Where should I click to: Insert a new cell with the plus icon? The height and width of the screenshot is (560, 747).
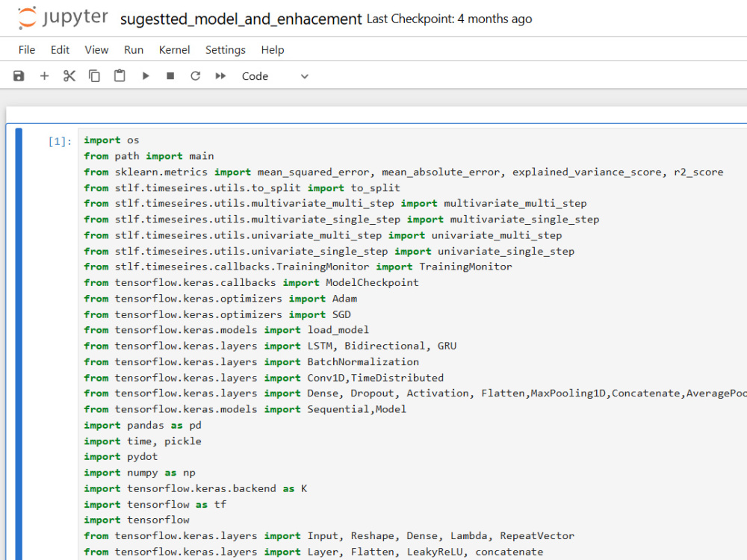(x=44, y=76)
